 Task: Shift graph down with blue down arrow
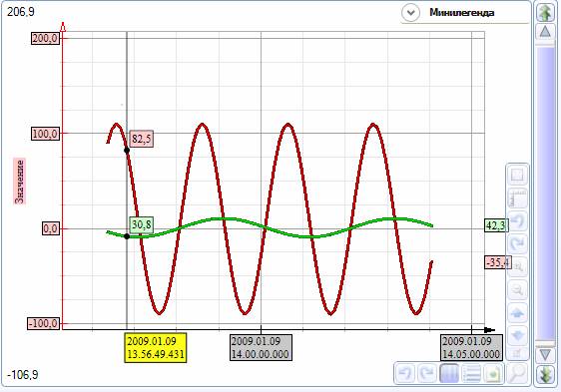[x=517, y=335]
